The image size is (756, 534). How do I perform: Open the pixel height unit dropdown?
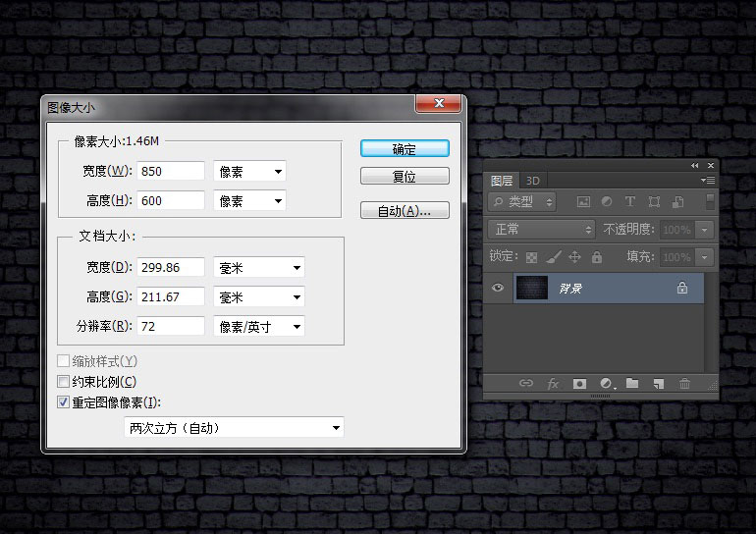249,200
